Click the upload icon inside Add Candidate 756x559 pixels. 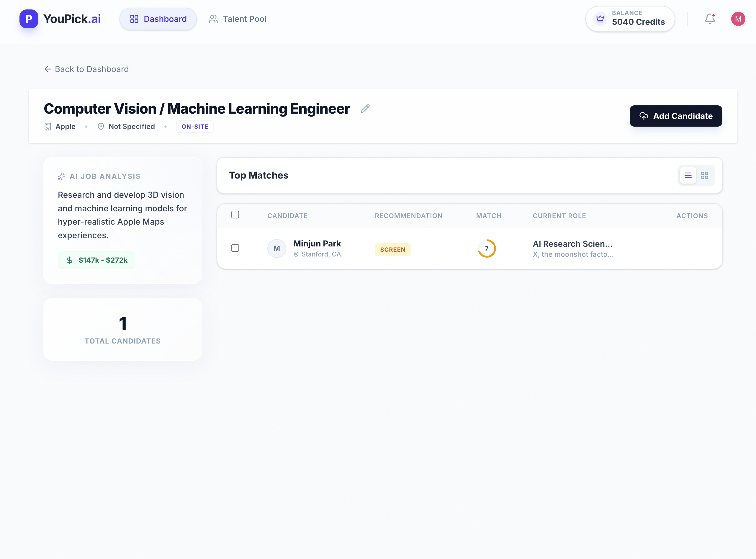click(x=644, y=116)
